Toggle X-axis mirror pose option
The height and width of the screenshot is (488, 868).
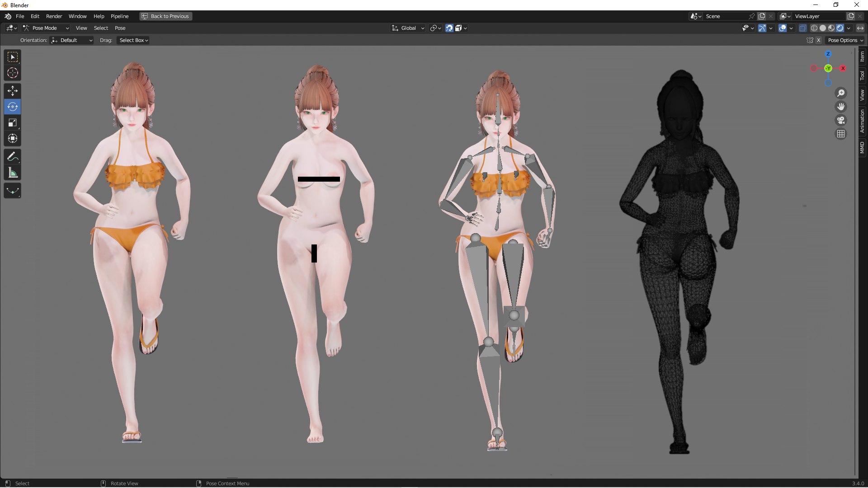(818, 40)
